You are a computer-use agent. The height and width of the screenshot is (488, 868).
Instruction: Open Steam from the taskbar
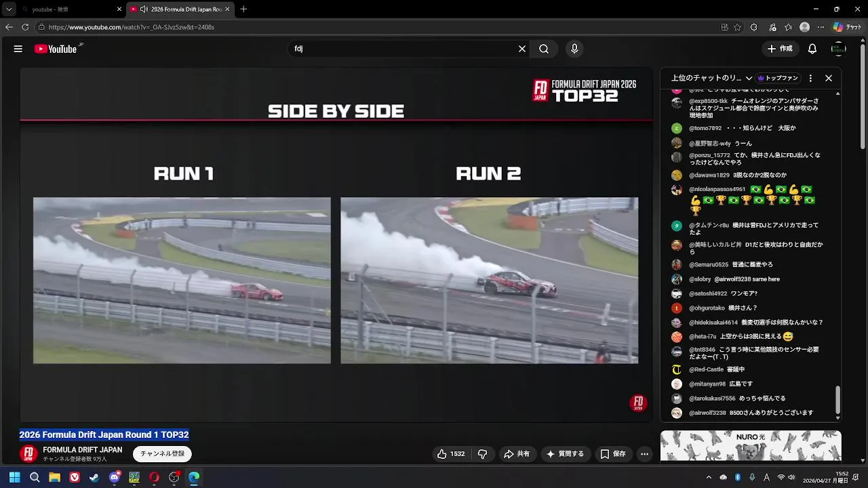(94, 477)
